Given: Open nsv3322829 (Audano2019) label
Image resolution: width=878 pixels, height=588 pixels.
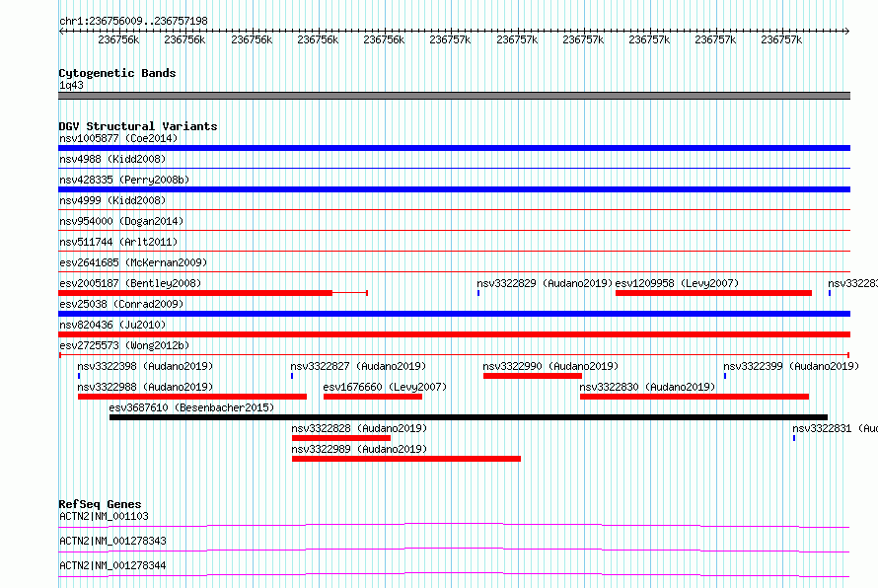Looking at the screenshot, I should click(545, 283).
